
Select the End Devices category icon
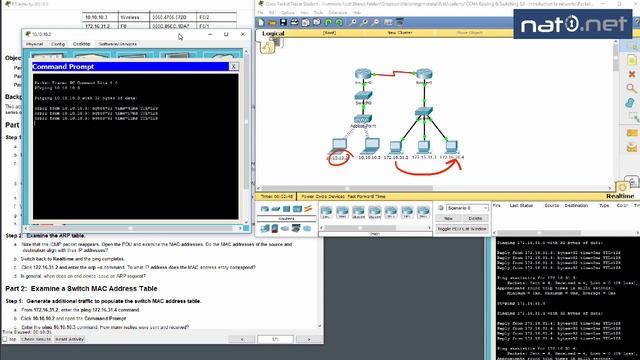coord(264,229)
